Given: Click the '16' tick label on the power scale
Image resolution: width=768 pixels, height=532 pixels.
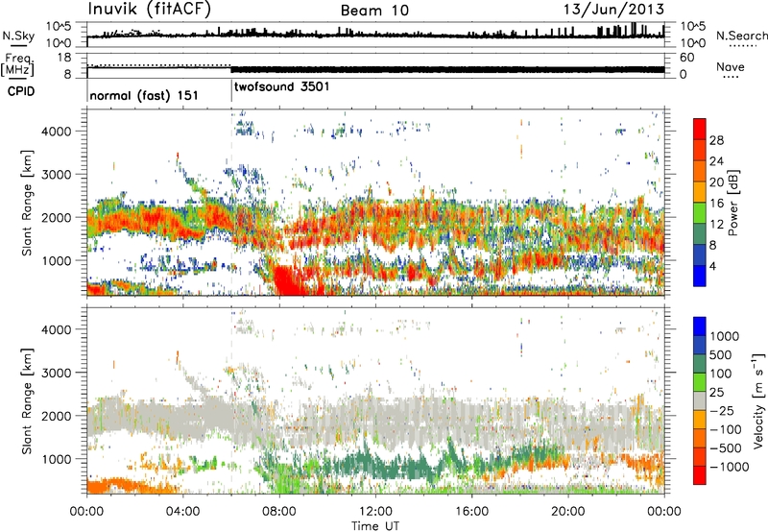Looking at the screenshot, I should [x=716, y=204].
